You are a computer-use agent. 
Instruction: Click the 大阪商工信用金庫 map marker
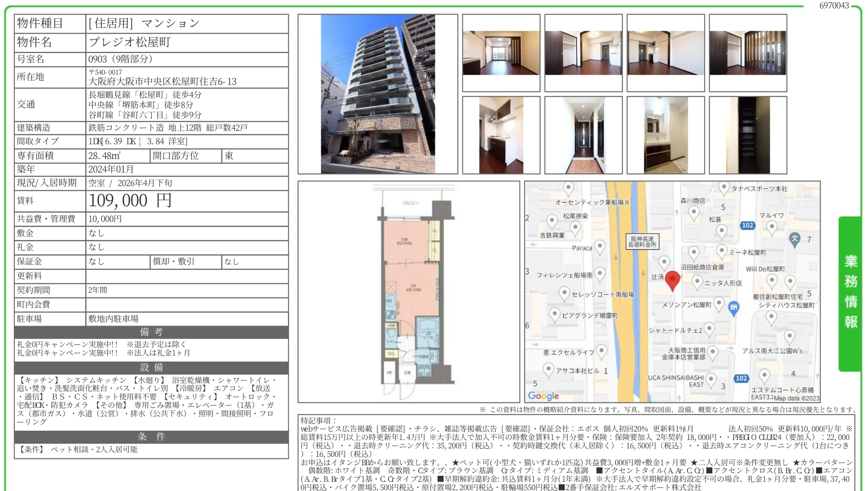click(713, 352)
